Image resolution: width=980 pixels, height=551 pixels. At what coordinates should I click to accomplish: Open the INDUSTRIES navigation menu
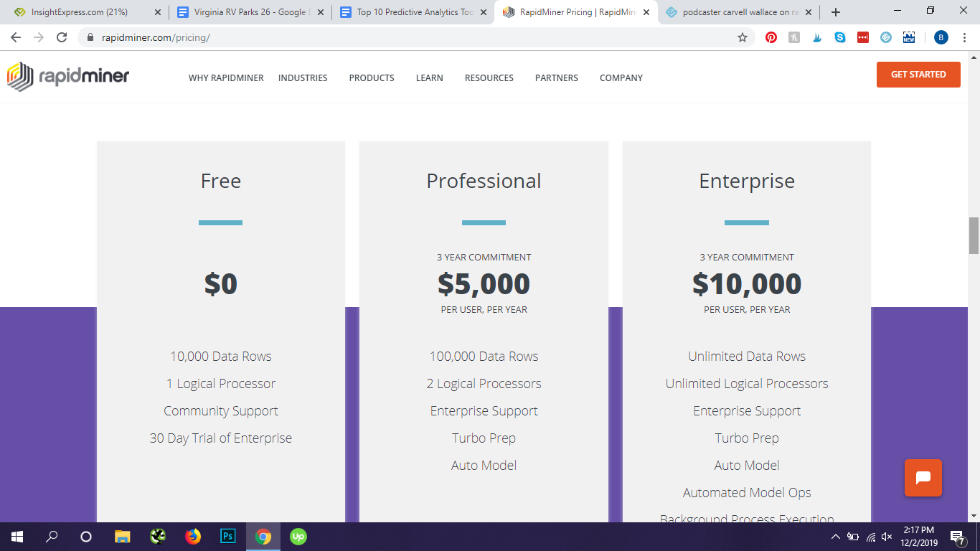[303, 77]
